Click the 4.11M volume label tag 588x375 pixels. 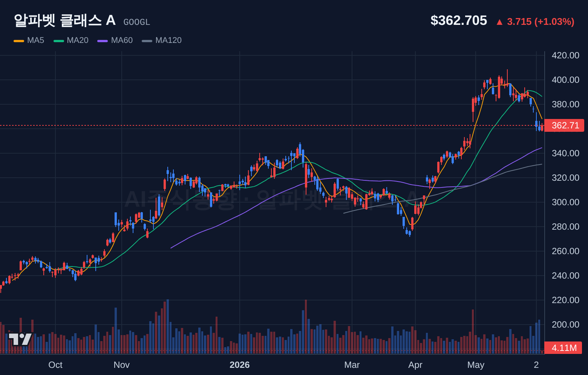[563, 348]
